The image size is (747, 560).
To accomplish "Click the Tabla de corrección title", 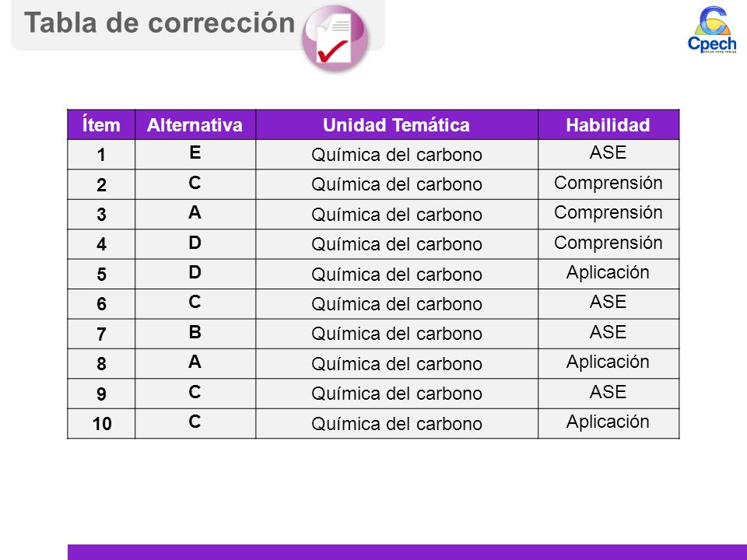I will click(160, 23).
